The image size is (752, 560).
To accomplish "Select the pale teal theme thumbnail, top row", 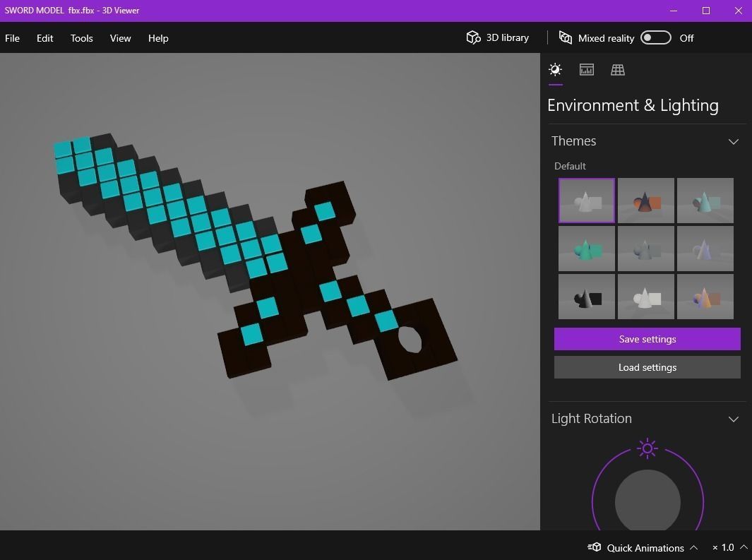I will [705, 201].
